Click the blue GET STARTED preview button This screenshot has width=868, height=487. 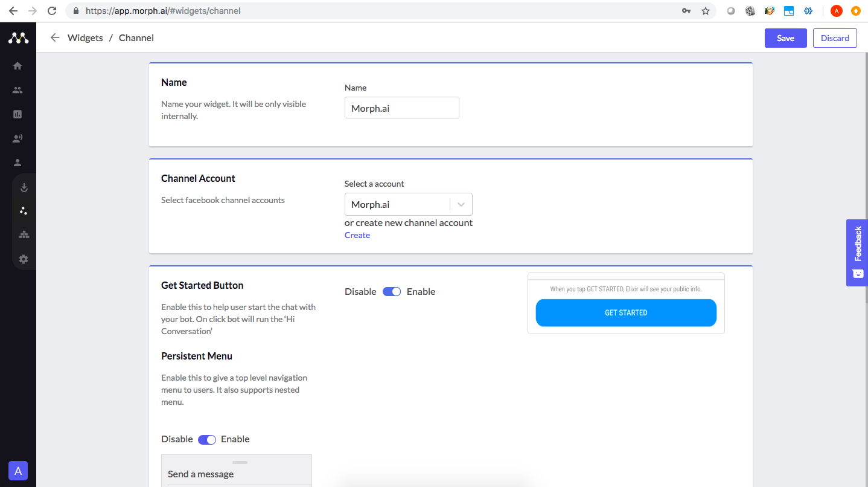(626, 313)
